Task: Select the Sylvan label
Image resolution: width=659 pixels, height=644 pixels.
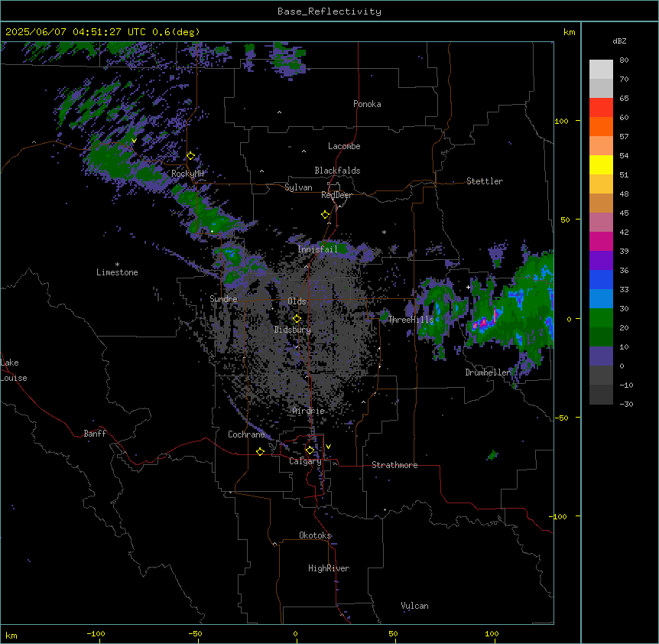Action: tap(298, 187)
